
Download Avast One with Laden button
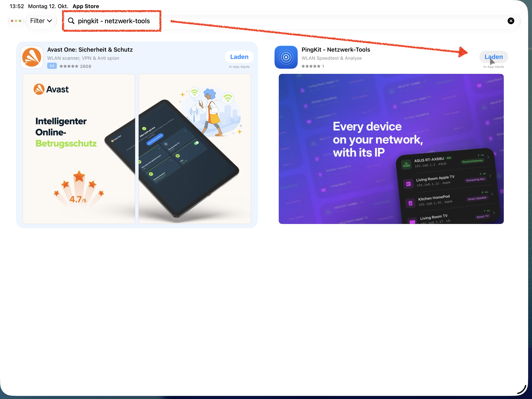click(239, 57)
